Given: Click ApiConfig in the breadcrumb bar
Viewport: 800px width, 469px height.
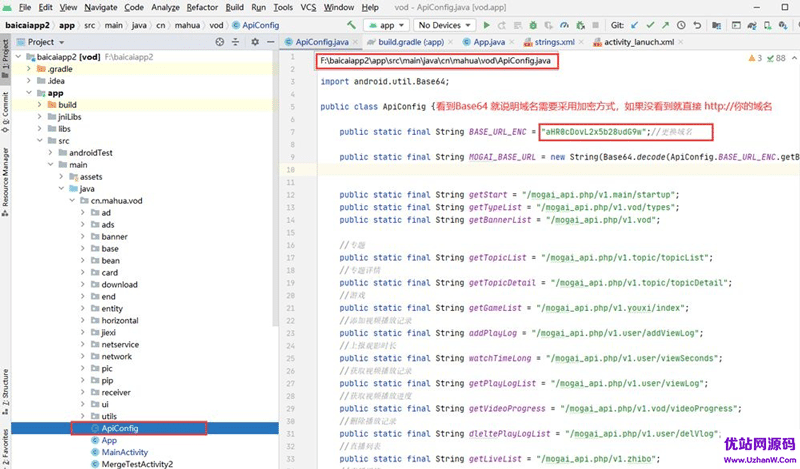Looking at the screenshot, I should (256, 25).
